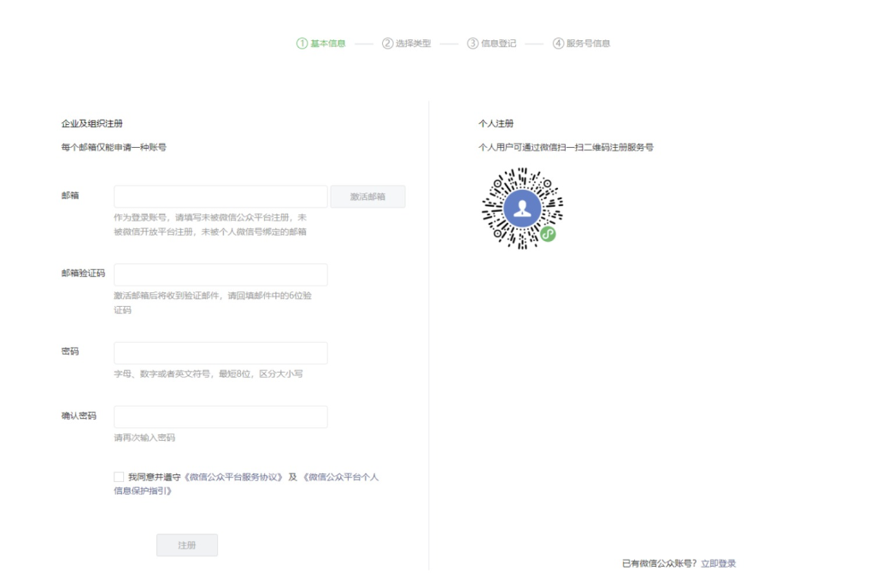This screenshot has height=588, width=875.
Task: Click 立即登录 to log in with existing account
Action: [x=719, y=562]
